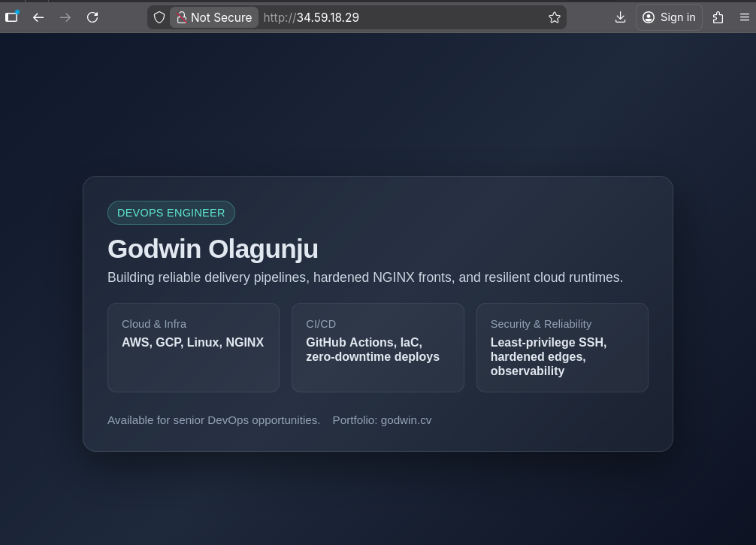Click GitHub Actions, IaC deploys text
Viewport: 756px width, 545px height.
373,350
